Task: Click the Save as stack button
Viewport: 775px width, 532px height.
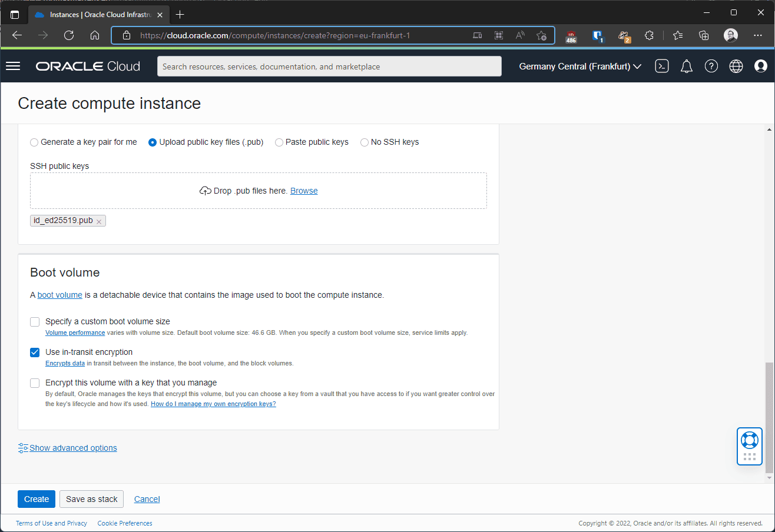Action: 92,499
